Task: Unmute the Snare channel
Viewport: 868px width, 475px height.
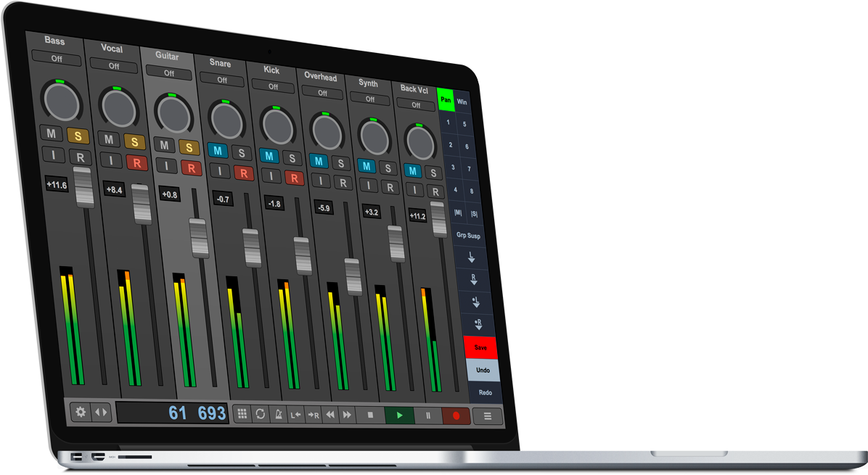Action: tap(218, 150)
